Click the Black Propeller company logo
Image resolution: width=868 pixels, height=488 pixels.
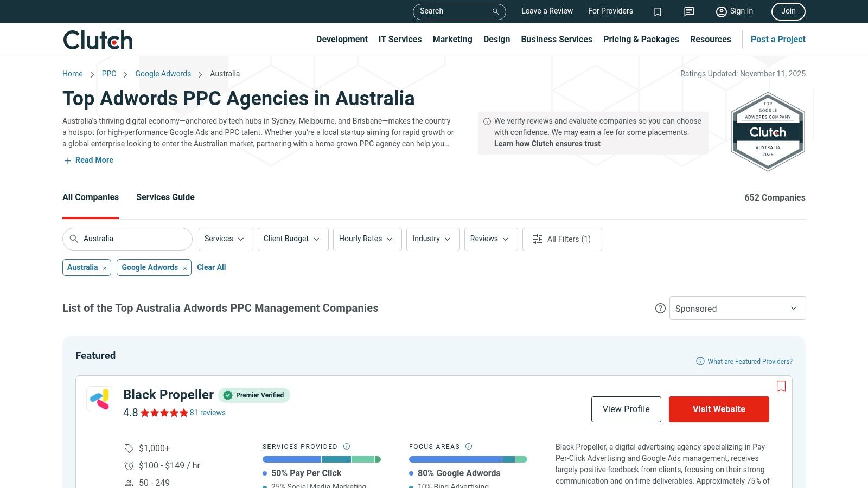99,399
